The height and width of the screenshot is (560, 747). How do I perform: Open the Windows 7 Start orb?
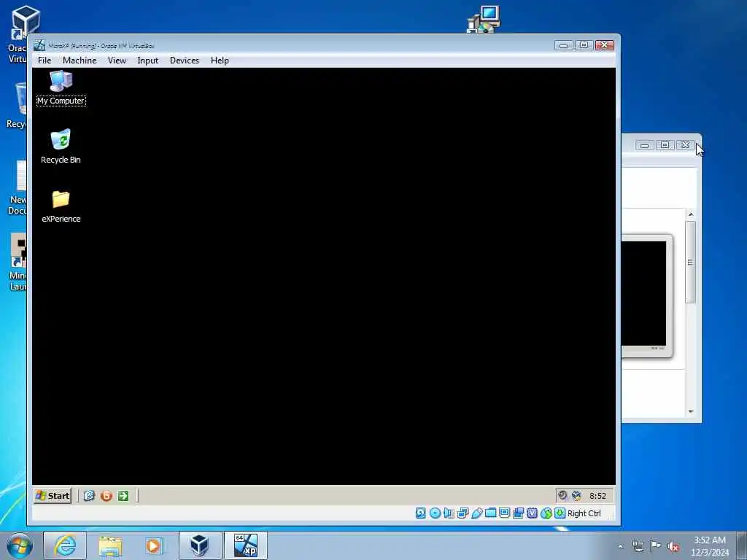(20, 545)
